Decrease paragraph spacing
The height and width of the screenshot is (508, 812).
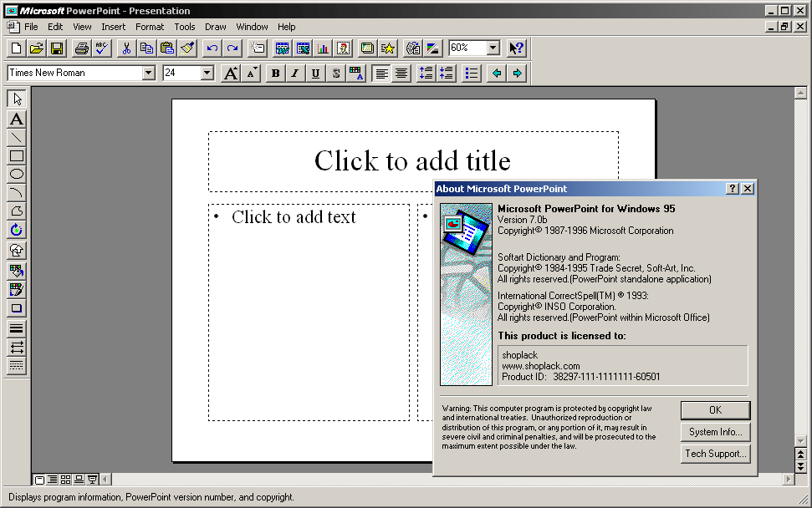[x=446, y=73]
